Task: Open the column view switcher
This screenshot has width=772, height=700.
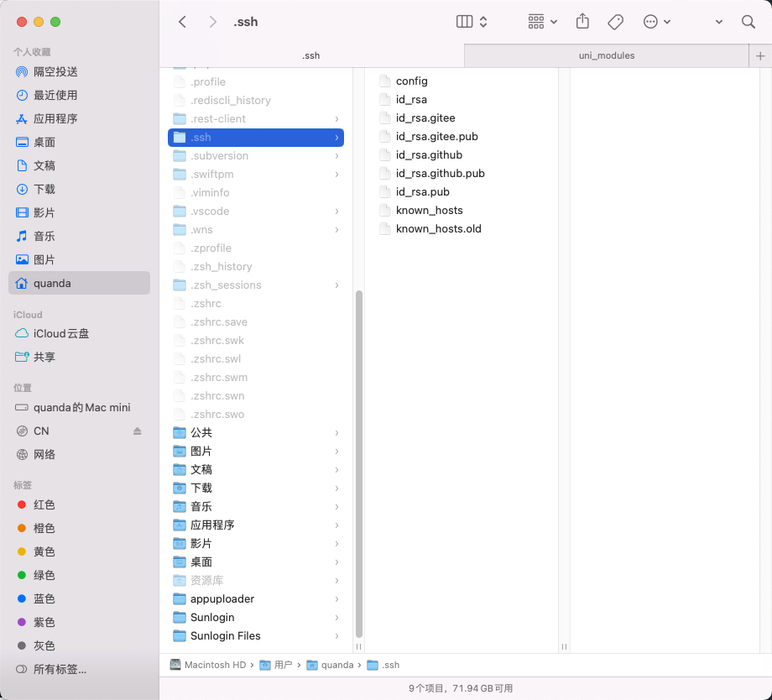Action: [472, 22]
